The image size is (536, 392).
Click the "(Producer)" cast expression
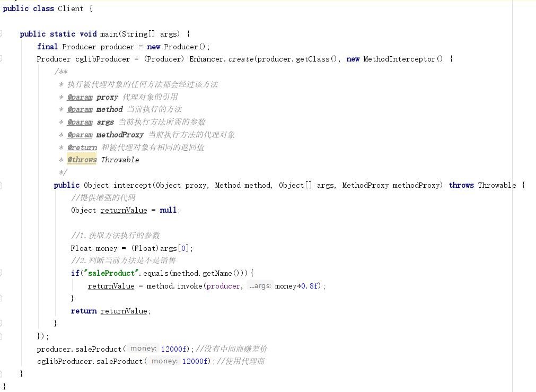pos(164,59)
